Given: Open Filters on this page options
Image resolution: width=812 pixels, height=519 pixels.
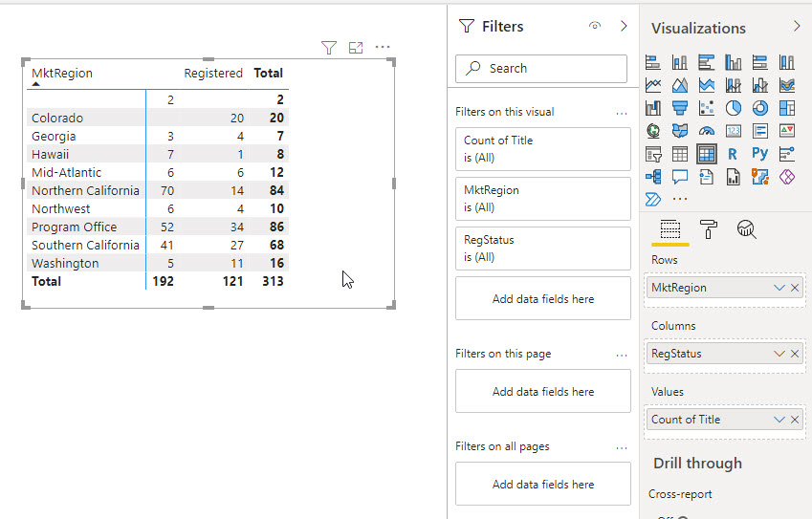Looking at the screenshot, I should [622, 355].
